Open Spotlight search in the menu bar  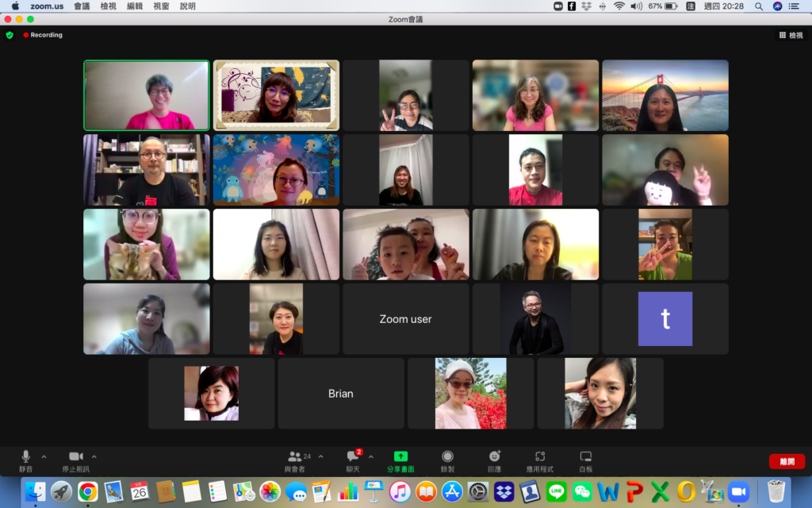[x=759, y=6]
